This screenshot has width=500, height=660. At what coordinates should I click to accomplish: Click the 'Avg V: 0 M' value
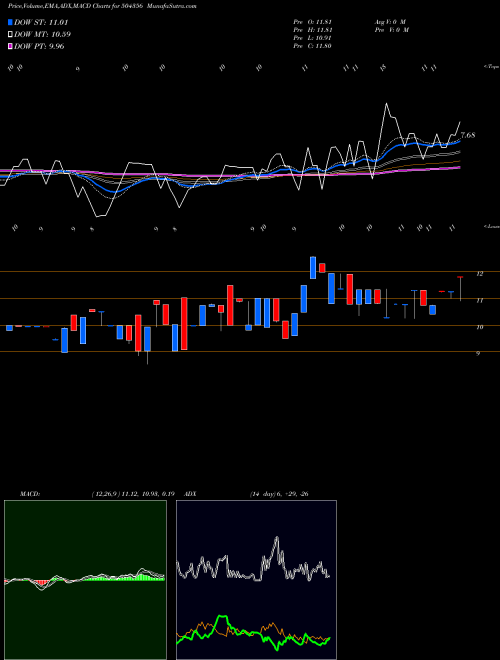pyautogui.click(x=389, y=22)
